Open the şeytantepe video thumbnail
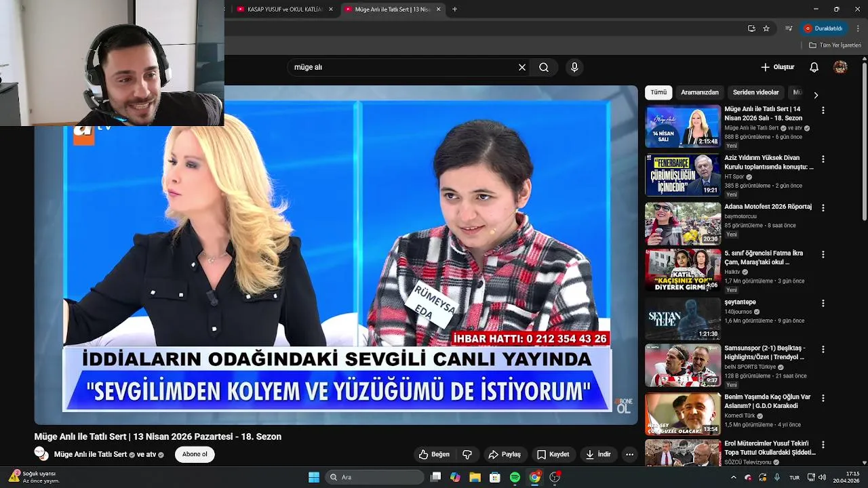This screenshot has height=488, width=868. tap(682, 319)
